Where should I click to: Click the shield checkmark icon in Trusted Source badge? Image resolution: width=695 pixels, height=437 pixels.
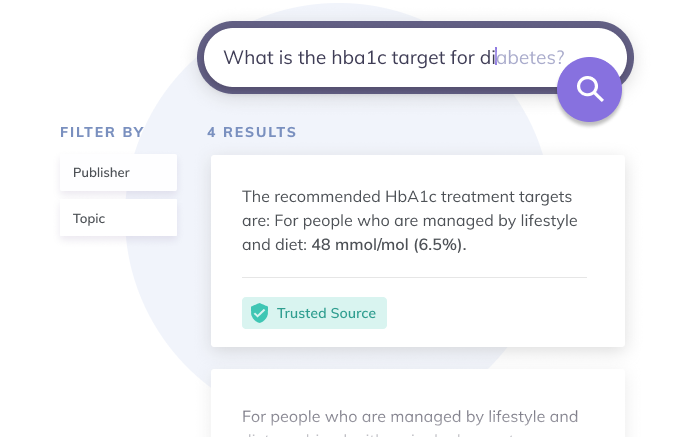(x=259, y=313)
